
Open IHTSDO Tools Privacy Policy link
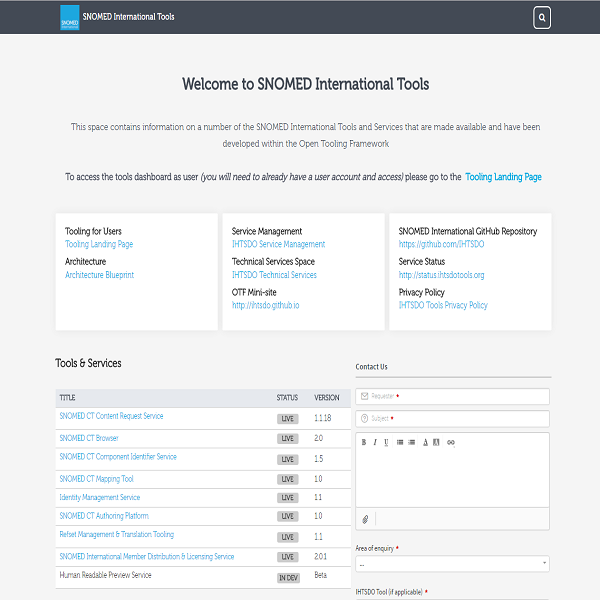pos(443,305)
